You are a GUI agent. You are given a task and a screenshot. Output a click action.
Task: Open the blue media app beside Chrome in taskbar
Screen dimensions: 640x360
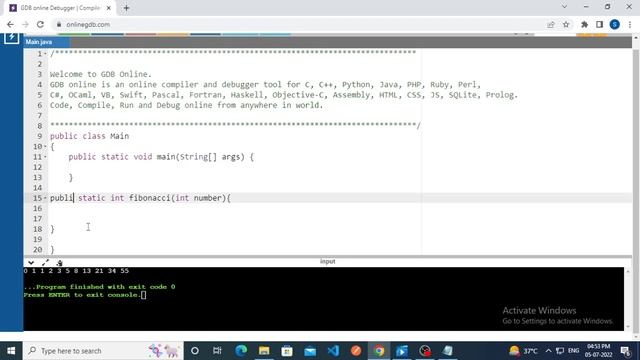(x=402, y=351)
